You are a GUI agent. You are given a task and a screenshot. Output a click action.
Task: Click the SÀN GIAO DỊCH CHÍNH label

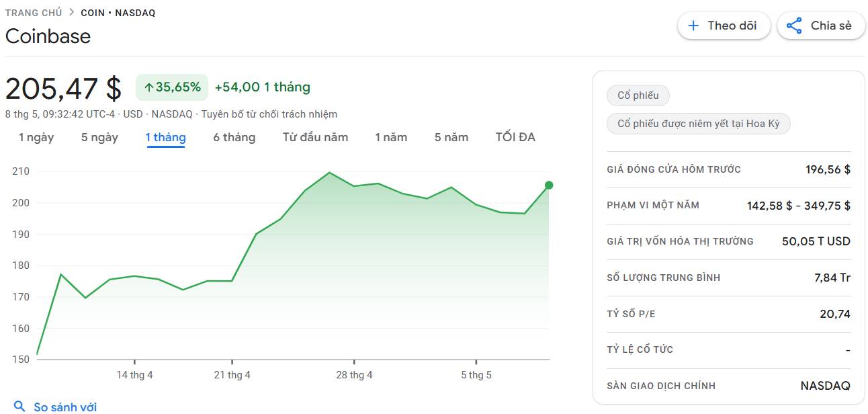(x=661, y=386)
